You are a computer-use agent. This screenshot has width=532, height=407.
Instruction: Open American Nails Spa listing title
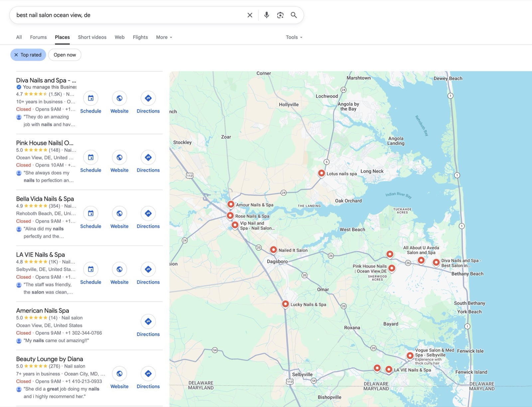click(43, 311)
